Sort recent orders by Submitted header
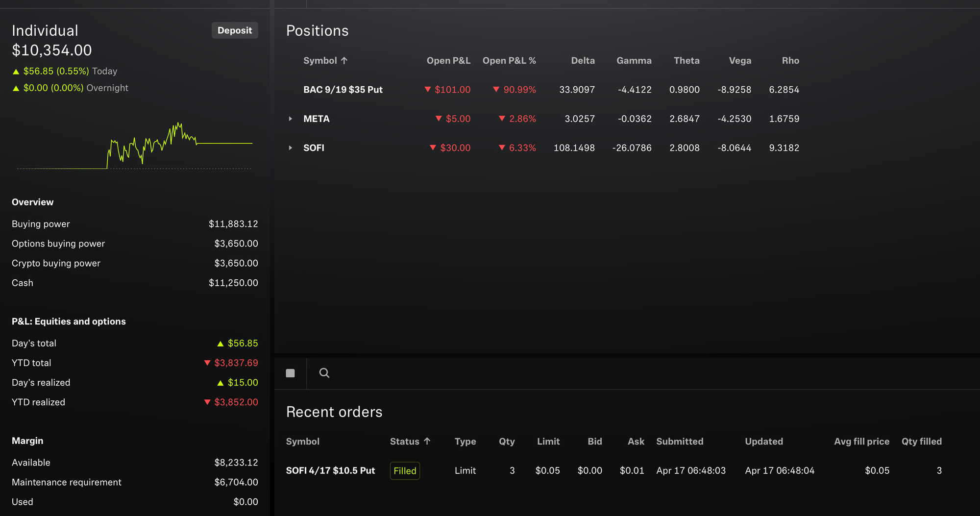 (x=680, y=441)
